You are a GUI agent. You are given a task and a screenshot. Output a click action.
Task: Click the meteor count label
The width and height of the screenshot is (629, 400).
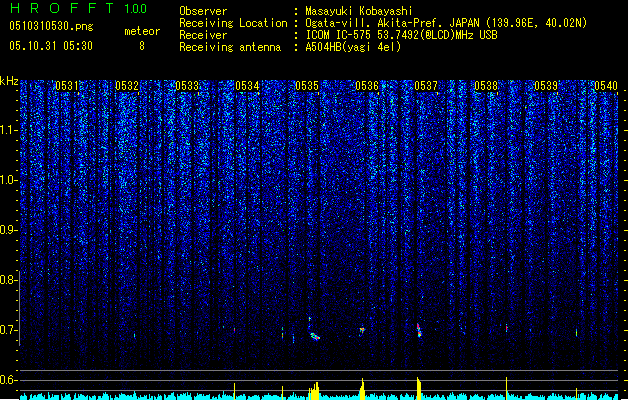pyautogui.click(x=142, y=31)
